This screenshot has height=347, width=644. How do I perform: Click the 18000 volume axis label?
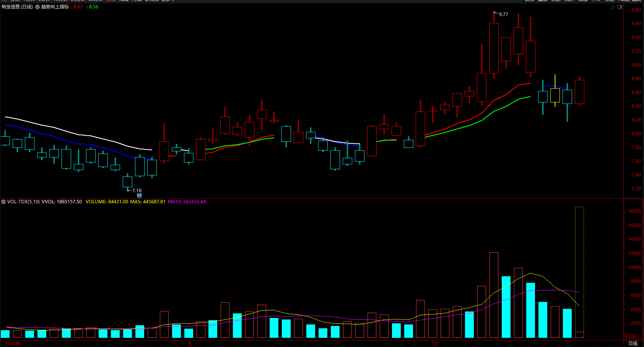pyautogui.click(x=634, y=211)
